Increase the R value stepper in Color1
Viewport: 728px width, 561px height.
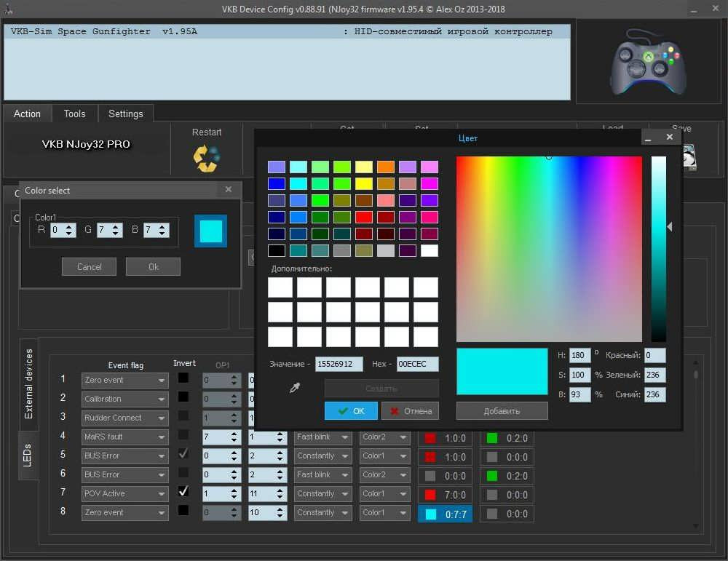tap(70, 227)
